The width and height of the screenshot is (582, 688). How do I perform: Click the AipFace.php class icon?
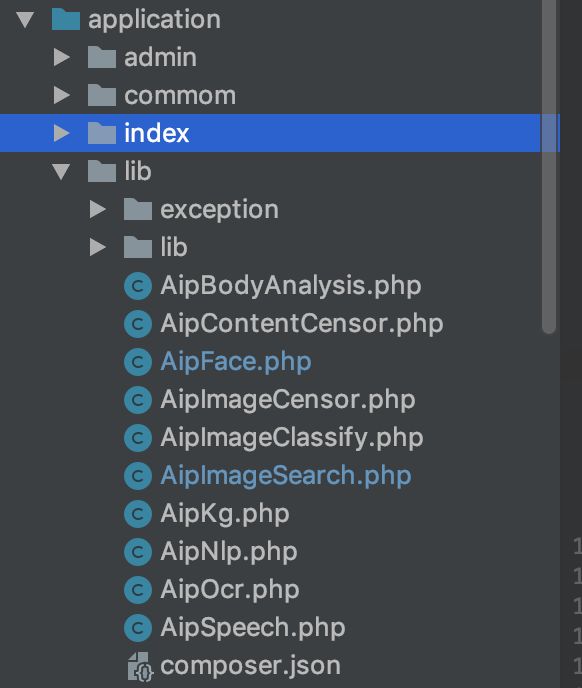click(x=138, y=362)
